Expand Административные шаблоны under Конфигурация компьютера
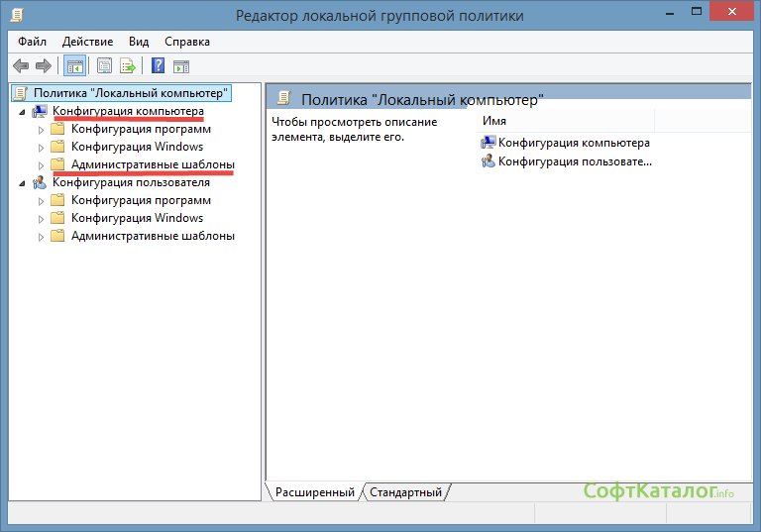The width and height of the screenshot is (761, 532). (41, 165)
